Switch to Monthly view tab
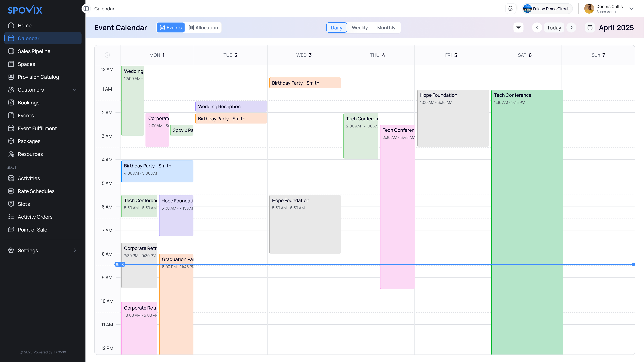Viewport: 644px width, 362px height. point(386,27)
